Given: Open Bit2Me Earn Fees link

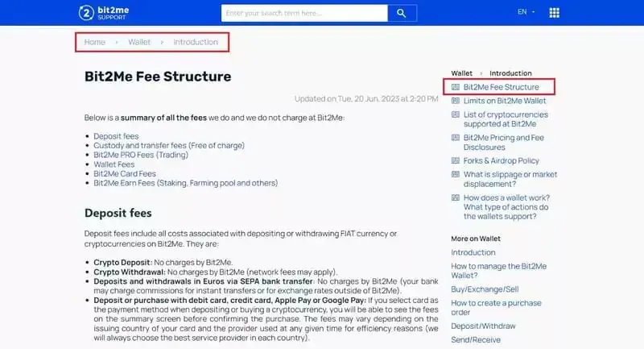Looking at the screenshot, I should pyautogui.click(x=186, y=183).
